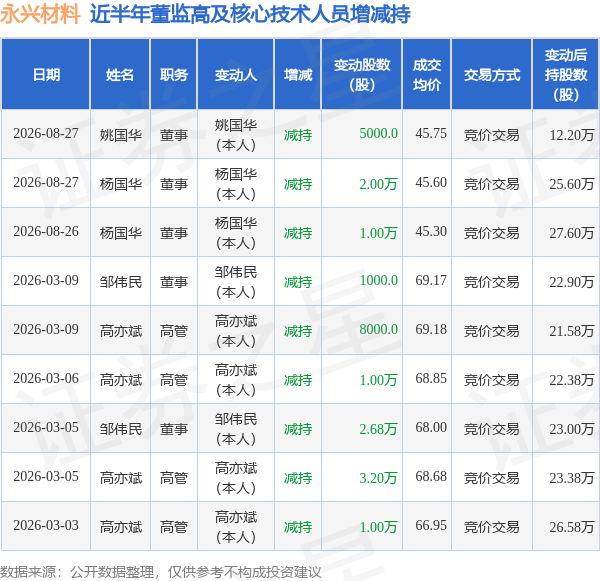Click the 2.68万 share change value
This screenshot has width=600, height=581.
378,429
